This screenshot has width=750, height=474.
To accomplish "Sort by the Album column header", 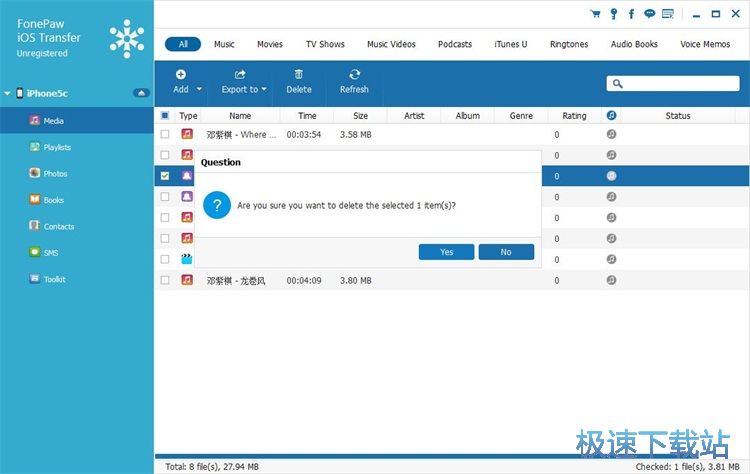I will click(x=468, y=116).
